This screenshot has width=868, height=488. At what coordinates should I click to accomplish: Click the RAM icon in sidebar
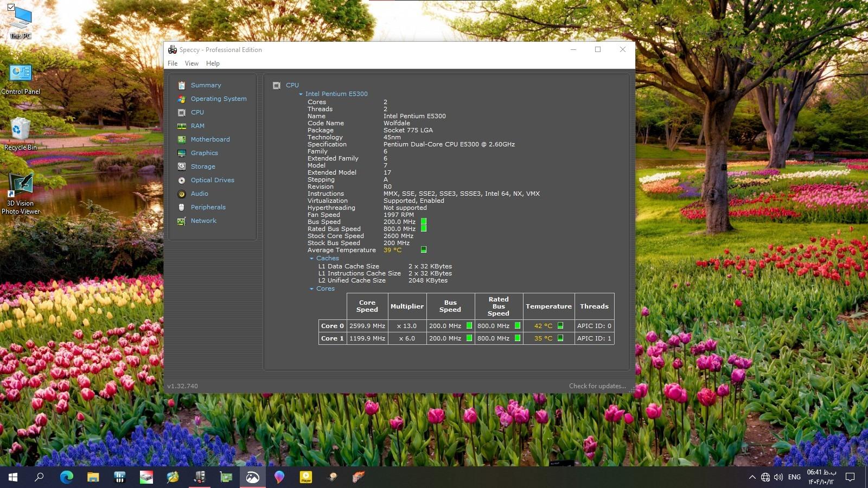click(x=182, y=126)
